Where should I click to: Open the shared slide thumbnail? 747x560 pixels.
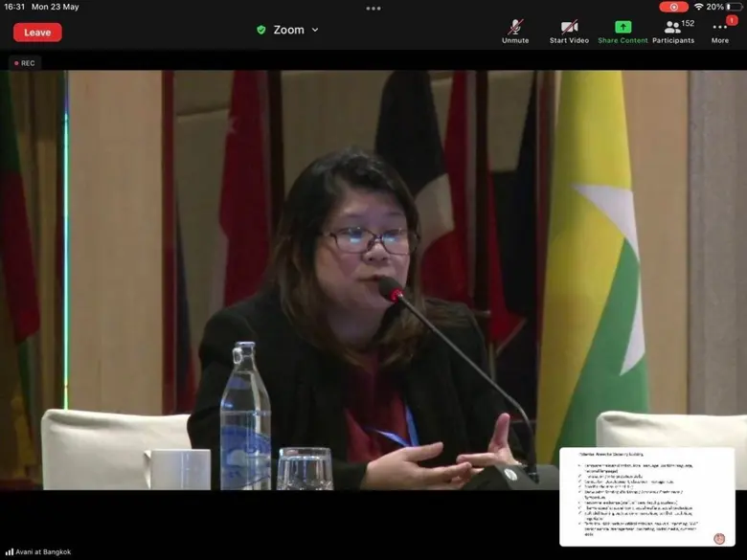click(646, 496)
